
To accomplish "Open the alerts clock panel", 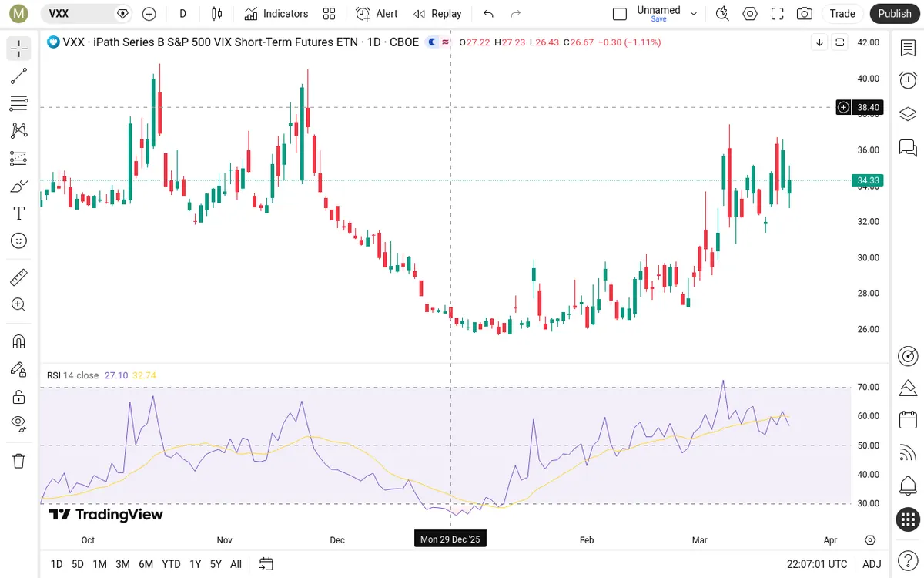I will pyautogui.click(x=908, y=80).
